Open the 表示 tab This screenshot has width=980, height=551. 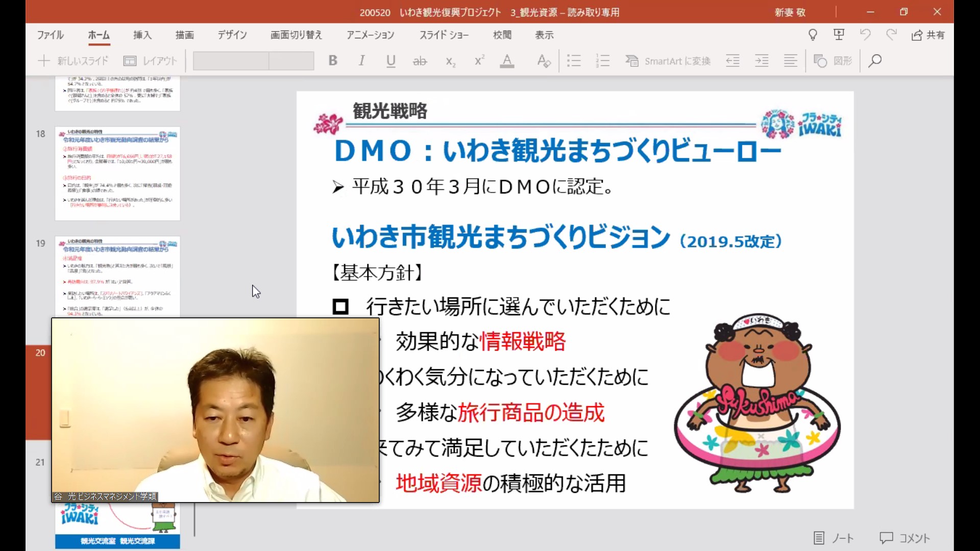click(x=544, y=35)
